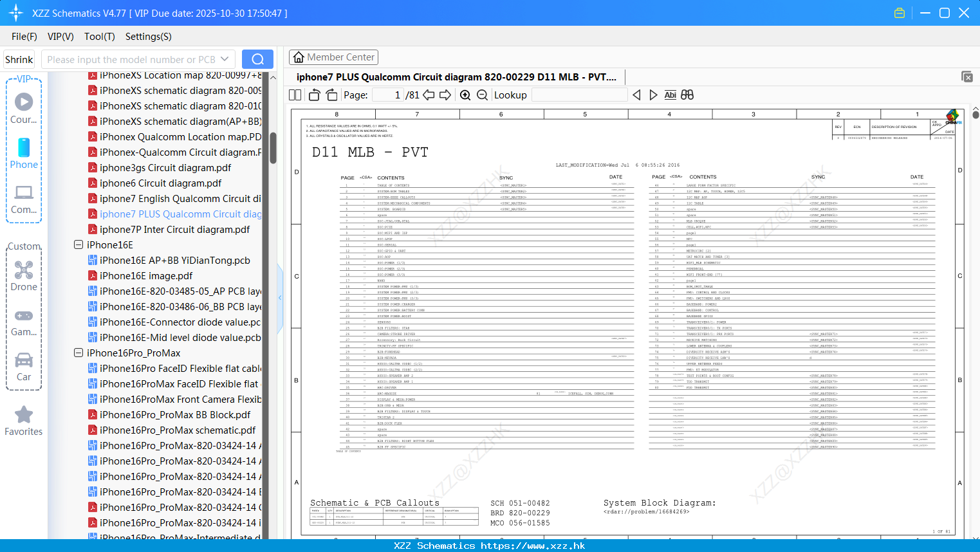
Task: Open the VIP(V) menu
Action: click(x=60, y=37)
